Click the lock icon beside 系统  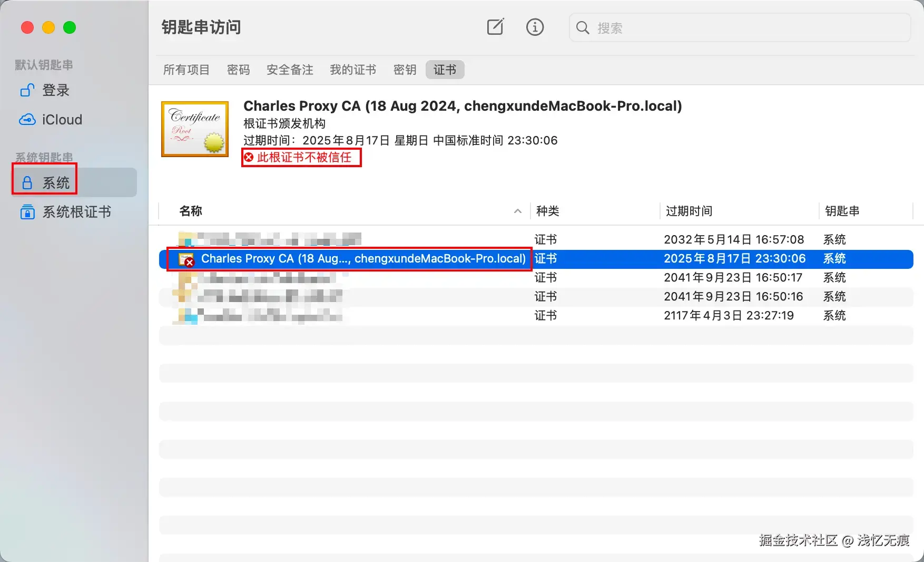click(27, 182)
